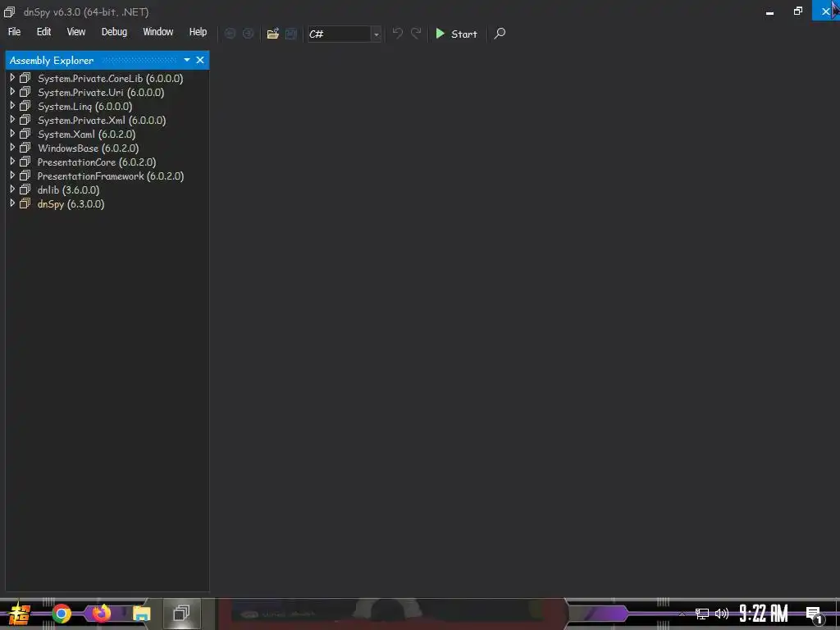Screen dimensions: 840x630
Task: Start debugging with the Start button
Action: pos(456,34)
